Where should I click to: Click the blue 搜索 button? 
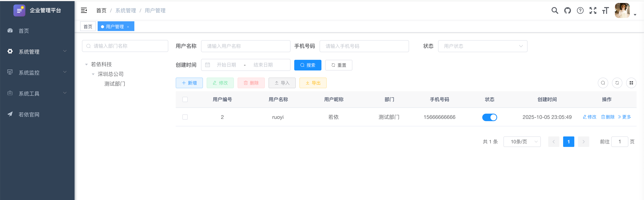tap(307, 65)
